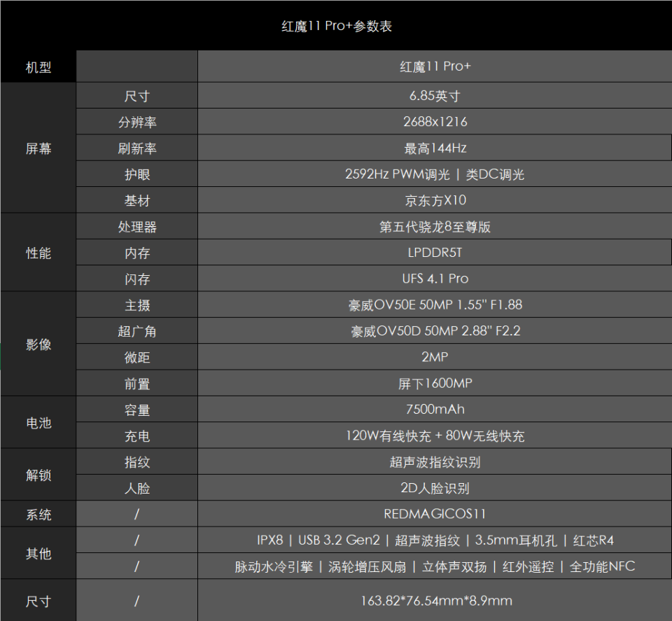Select the 影像 category cell

tap(38, 344)
